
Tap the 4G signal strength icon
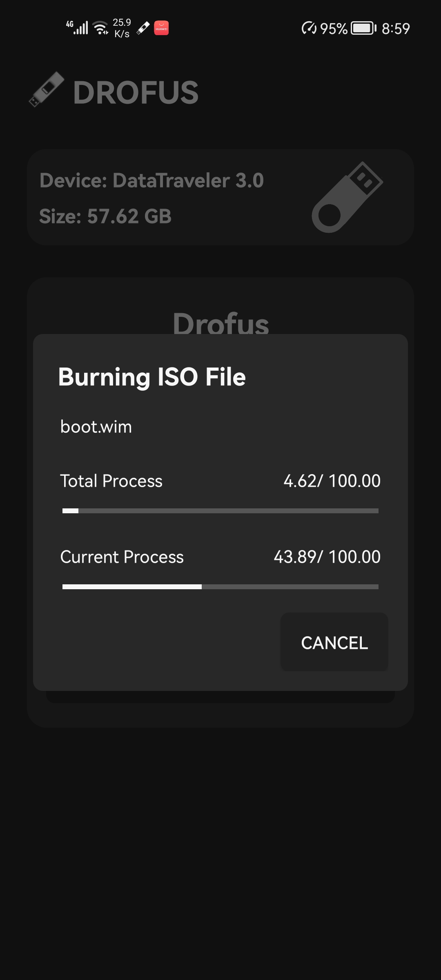[x=77, y=27]
